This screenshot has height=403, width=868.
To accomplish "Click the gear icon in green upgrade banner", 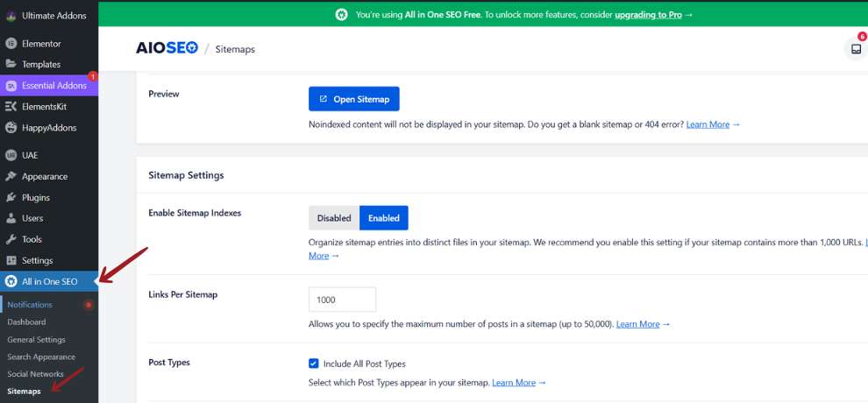I will 342,15.
